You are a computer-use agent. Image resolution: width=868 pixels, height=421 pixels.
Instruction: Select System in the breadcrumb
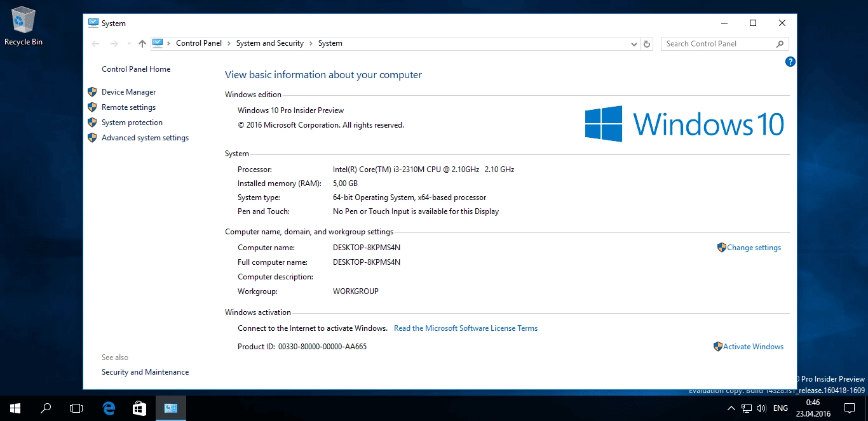[330, 43]
